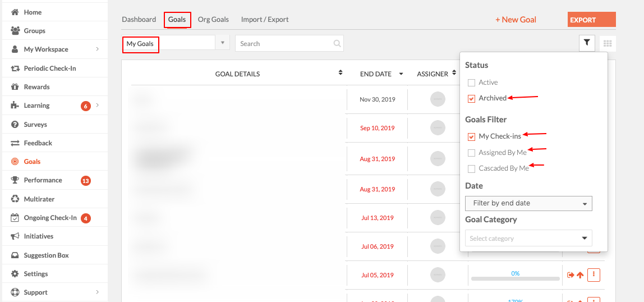Click the Feedback exchange arrows icon
Screen dimensions: 644x302
15,143
